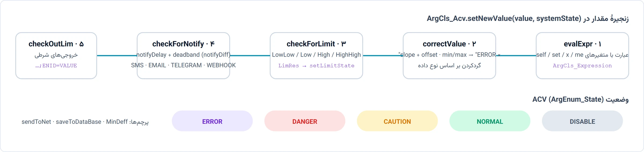Click connector line between checkOutLim and checkForNotify
The width and height of the screenshot is (644, 152).
coord(117,55)
